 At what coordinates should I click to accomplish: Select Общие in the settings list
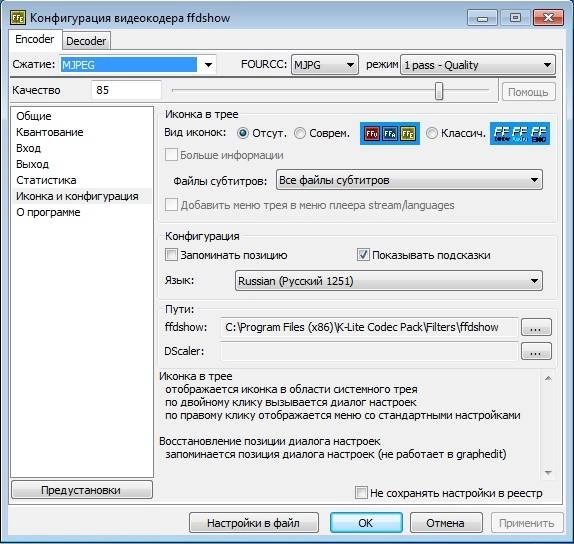tap(34, 116)
